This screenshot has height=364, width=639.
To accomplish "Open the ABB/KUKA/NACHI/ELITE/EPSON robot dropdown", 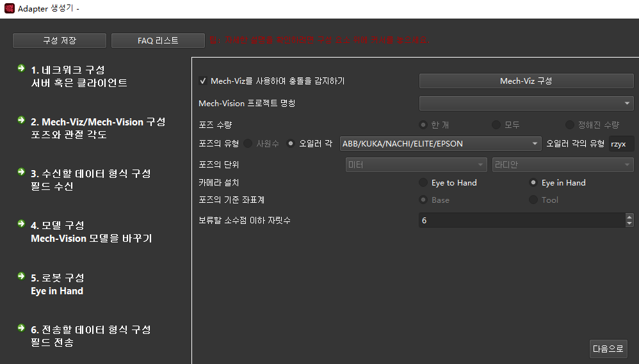I will pyautogui.click(x=441, y=144).
